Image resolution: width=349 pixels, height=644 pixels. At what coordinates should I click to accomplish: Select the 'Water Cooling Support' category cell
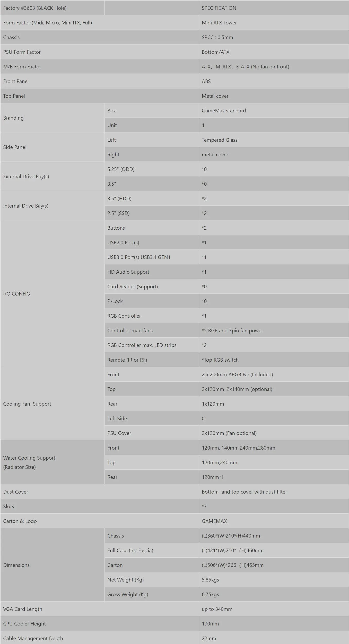coord(52,462)
